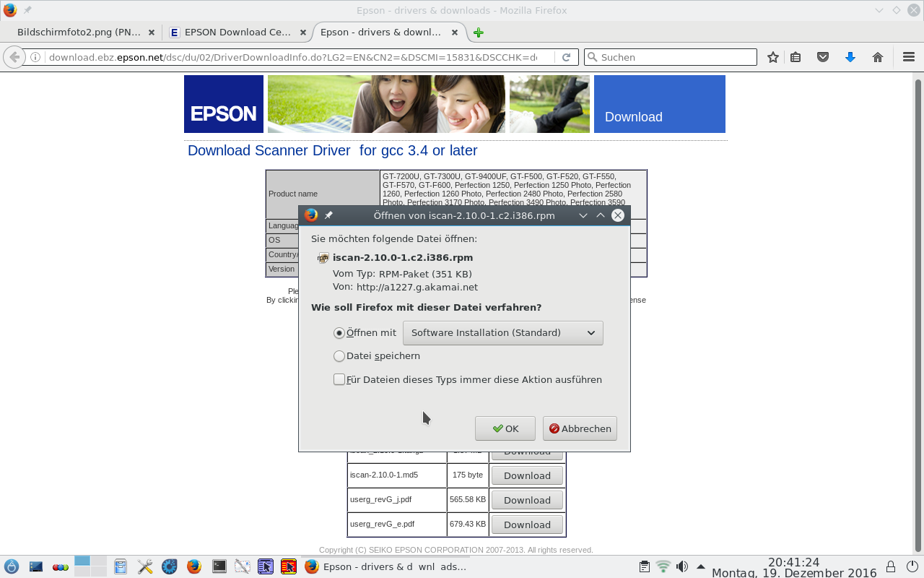The image size is (924, 578).
Task: Open the Software Installation (Standard) dropdown
Action: coord(503,333)
